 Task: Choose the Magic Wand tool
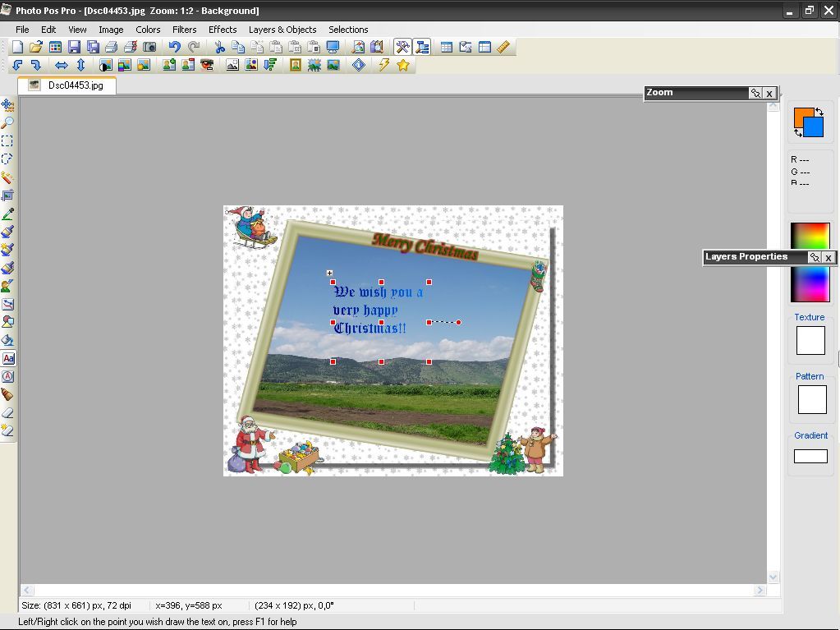point(7,177)
